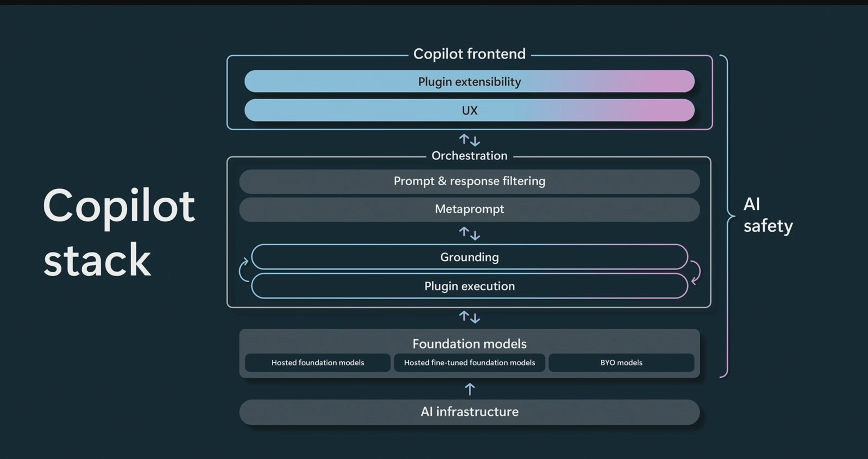Click the Grounding outlined box
This screenshot has height=459, width=868.
point(469,257)
